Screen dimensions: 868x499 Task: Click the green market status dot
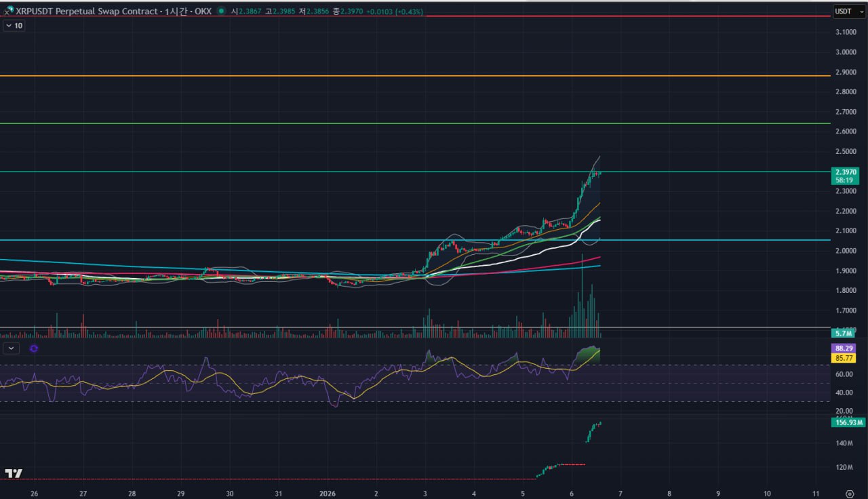point(221,11)
